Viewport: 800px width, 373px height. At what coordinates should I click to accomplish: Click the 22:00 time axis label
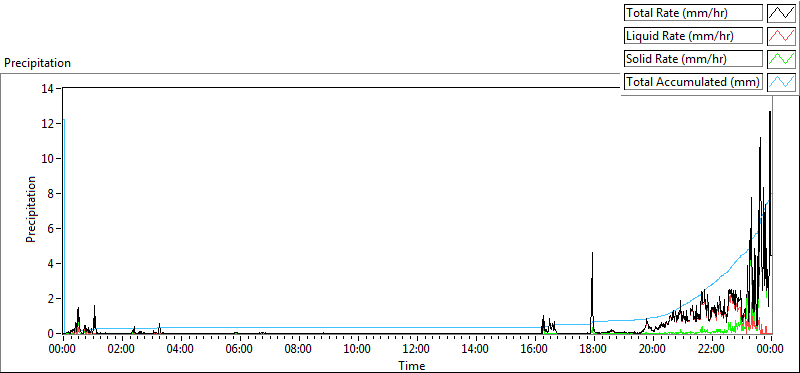711,350
